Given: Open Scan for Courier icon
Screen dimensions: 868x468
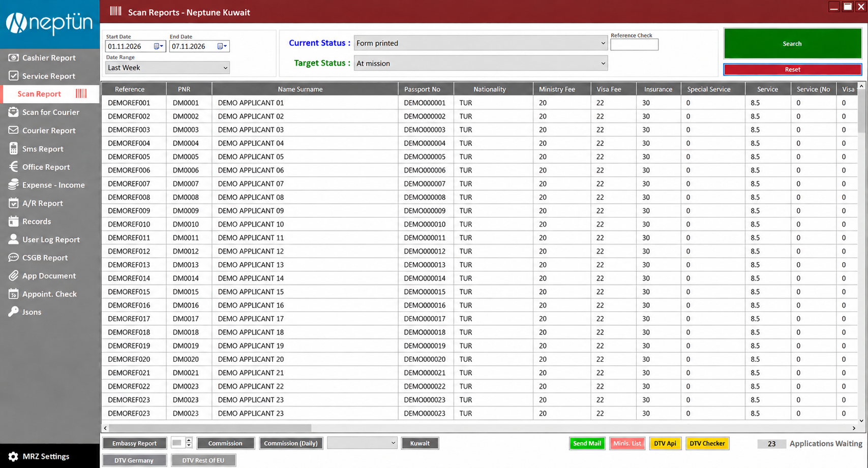Looking at the screenshot, I should 13,112.
